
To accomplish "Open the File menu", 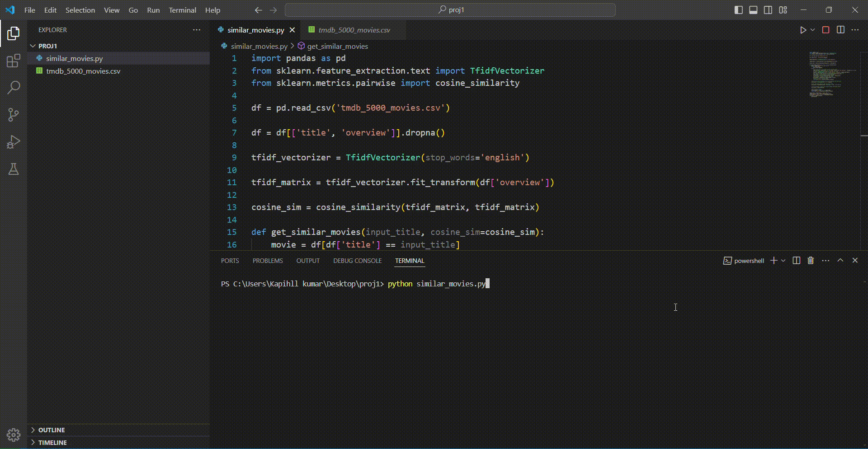I will [30, 10].
